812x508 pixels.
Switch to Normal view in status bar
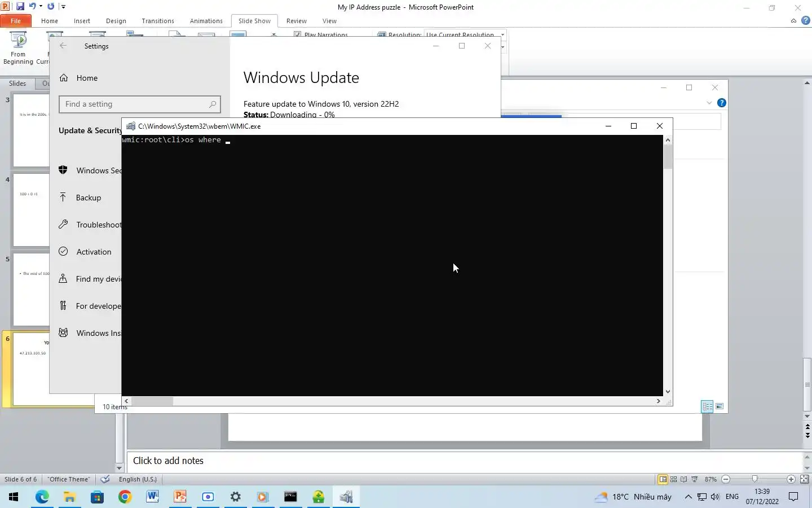click(x=663, y=479)
